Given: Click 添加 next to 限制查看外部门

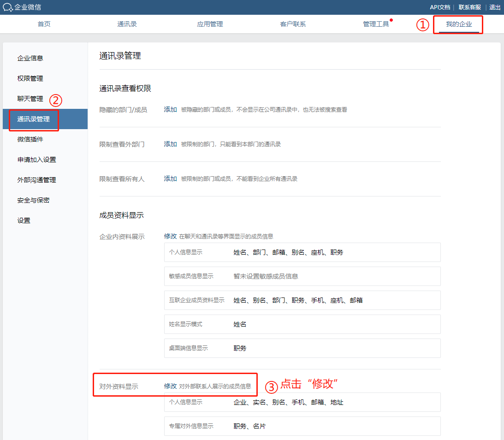Looking at the screenshot, I should pos(170,144).
